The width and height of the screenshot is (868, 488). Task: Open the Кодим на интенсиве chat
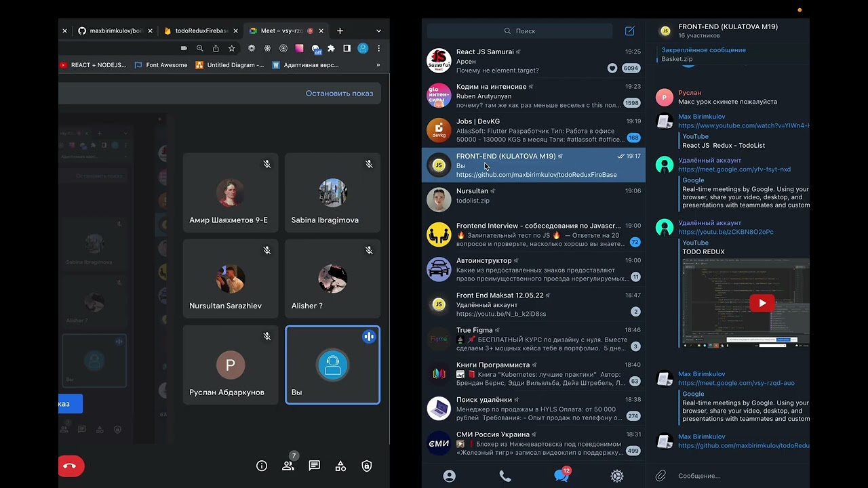534,96
